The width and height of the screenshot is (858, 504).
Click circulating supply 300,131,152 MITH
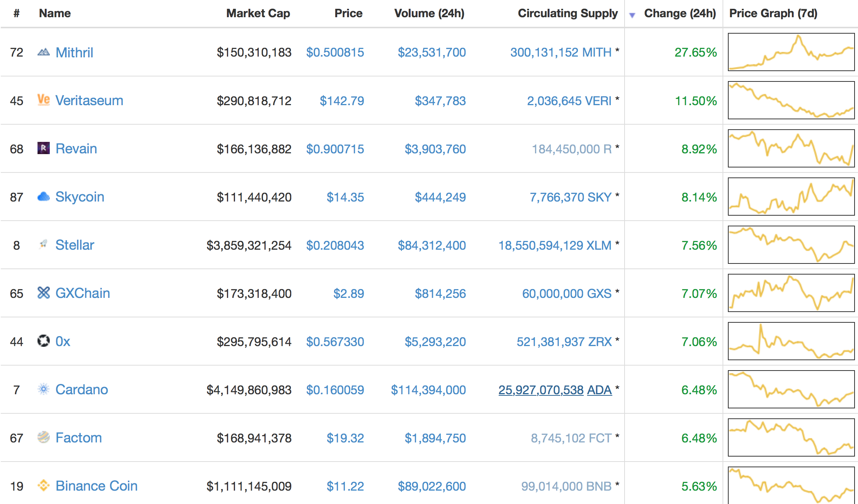pos(561,52)
